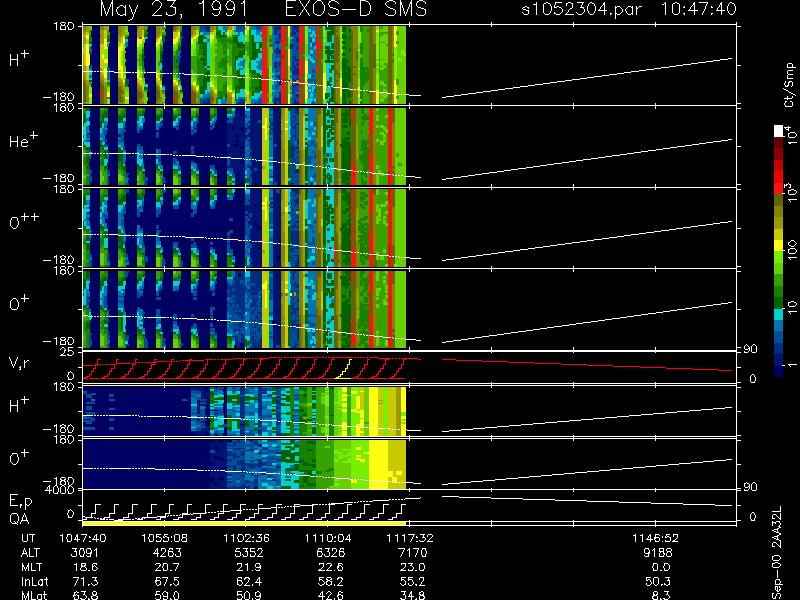Click the "V,r" panel label
800x600 pixels.
(x=19, y=363)
